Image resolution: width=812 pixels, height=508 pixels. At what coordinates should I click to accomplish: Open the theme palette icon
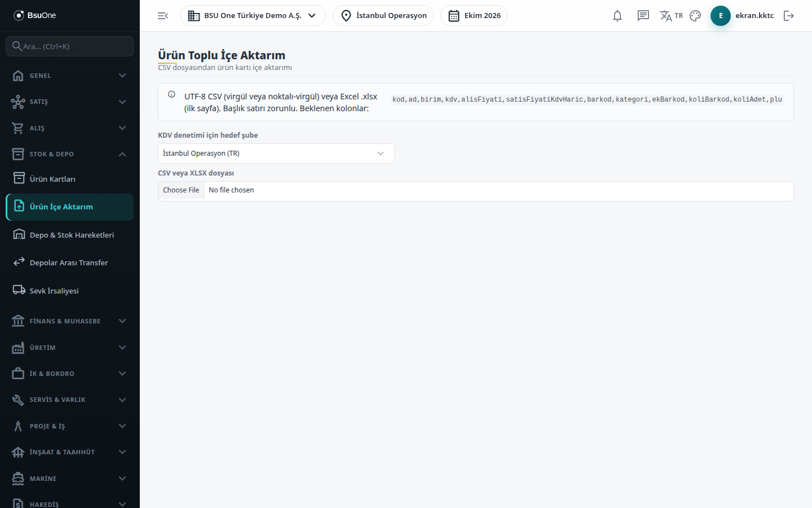(695, 16)
